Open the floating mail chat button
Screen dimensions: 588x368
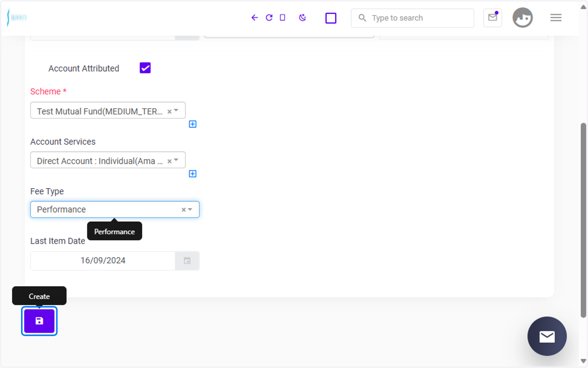(x=547, y=336)
